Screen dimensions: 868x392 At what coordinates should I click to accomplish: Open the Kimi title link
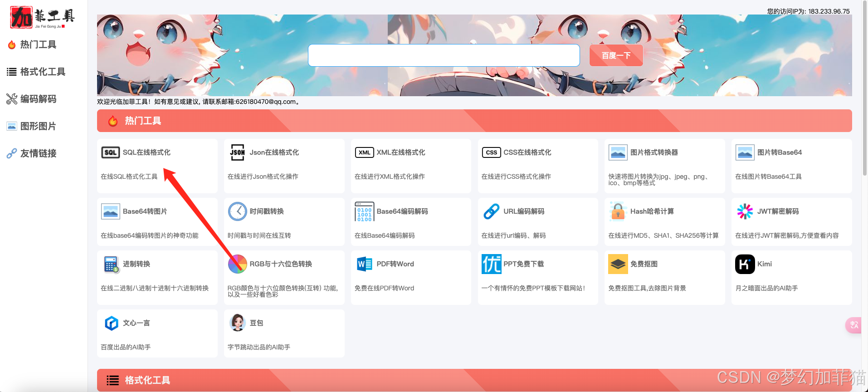pyautogui.click(x=765, y=264)
